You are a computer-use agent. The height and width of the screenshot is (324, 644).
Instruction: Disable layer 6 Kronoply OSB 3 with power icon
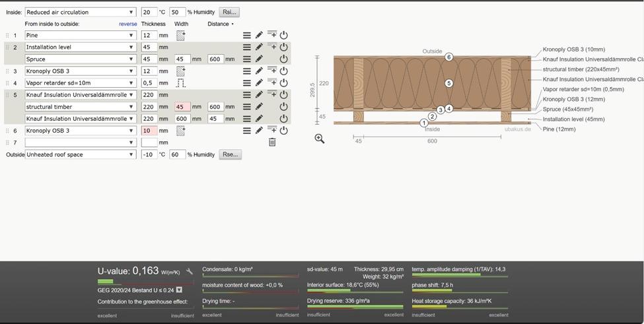click(283, 131)
